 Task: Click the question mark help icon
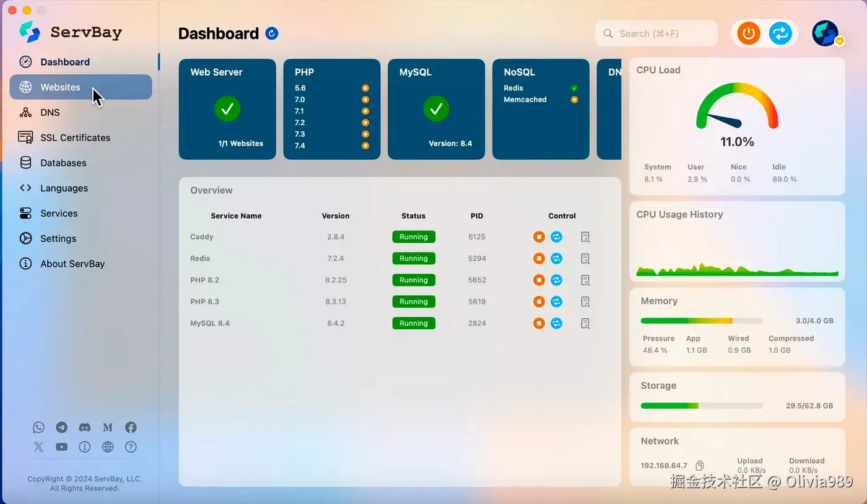click(x=131, y=447)
